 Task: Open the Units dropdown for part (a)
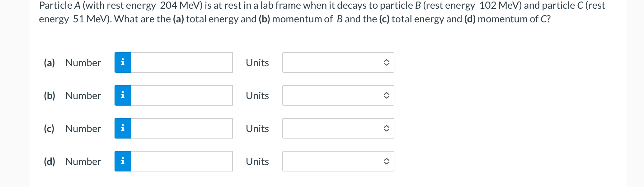(338, 62)
